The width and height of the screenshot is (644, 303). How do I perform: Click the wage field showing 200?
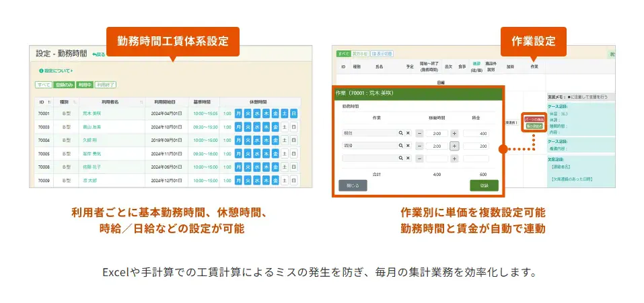tap(476, 146)
